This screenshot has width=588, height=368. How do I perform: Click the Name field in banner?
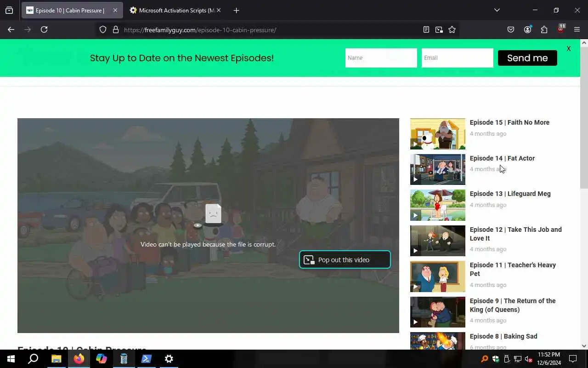click(x=381, y=58)
